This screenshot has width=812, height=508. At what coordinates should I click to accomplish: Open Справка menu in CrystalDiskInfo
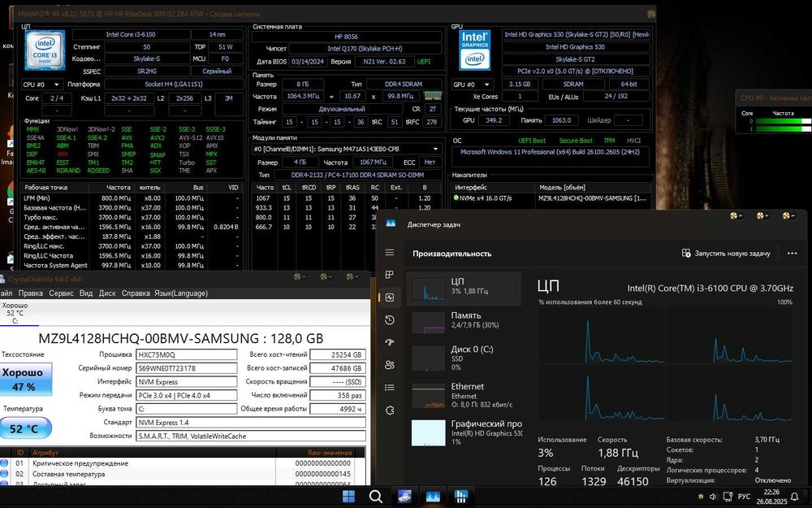pos(136,293)
